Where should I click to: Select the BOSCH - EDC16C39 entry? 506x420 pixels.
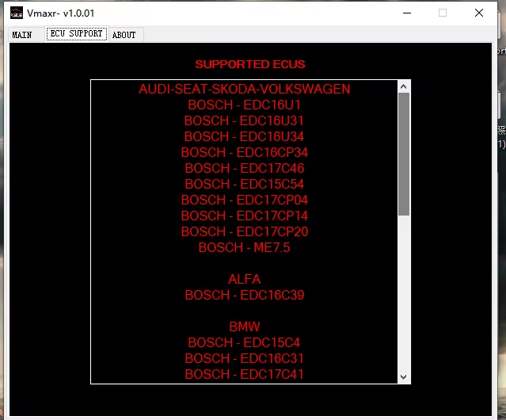point(244,295)
